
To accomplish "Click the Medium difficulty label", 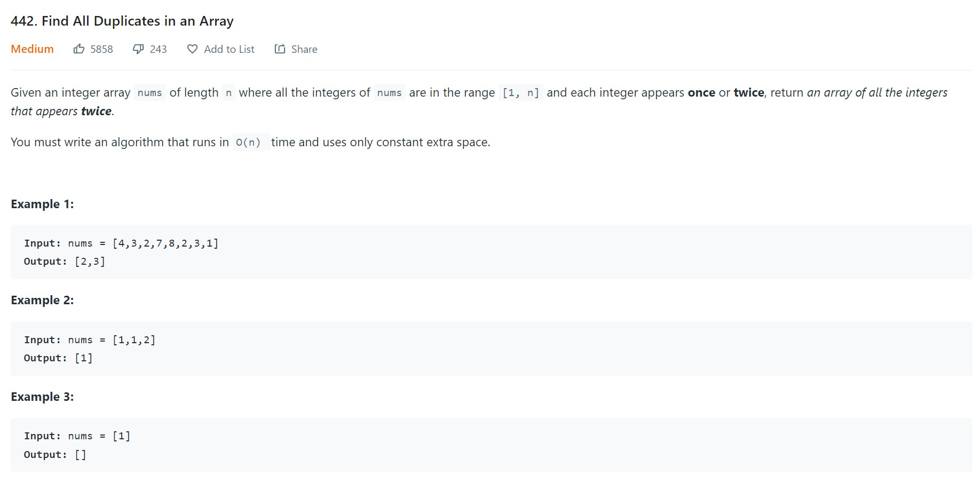I will (x=32, y=49).
